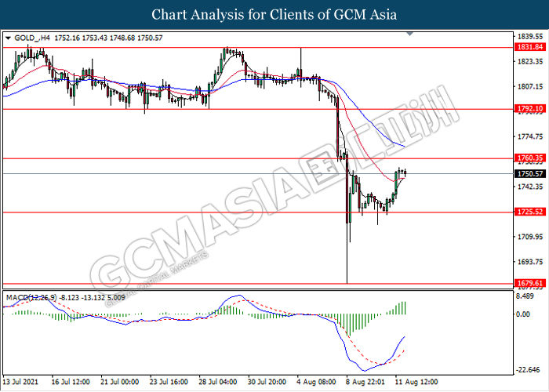The width and height of the screenshot is (549, 392).
Task: Click the 21 Jul 00:00 time label
Action: pyautogui.click(x=120, y=382)
